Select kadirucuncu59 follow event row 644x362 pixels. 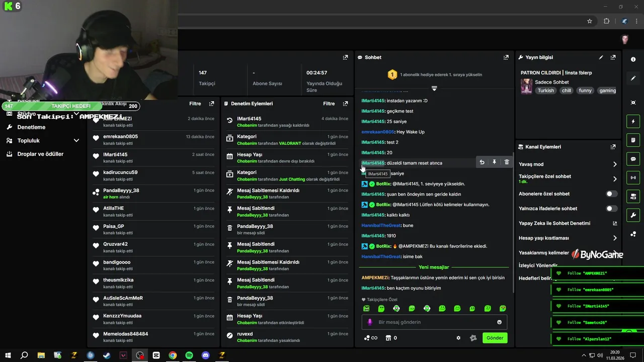click(x=154, y=175)
